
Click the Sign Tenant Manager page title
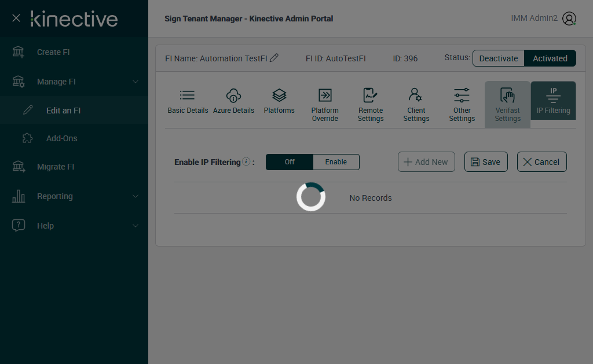(249, 19)
